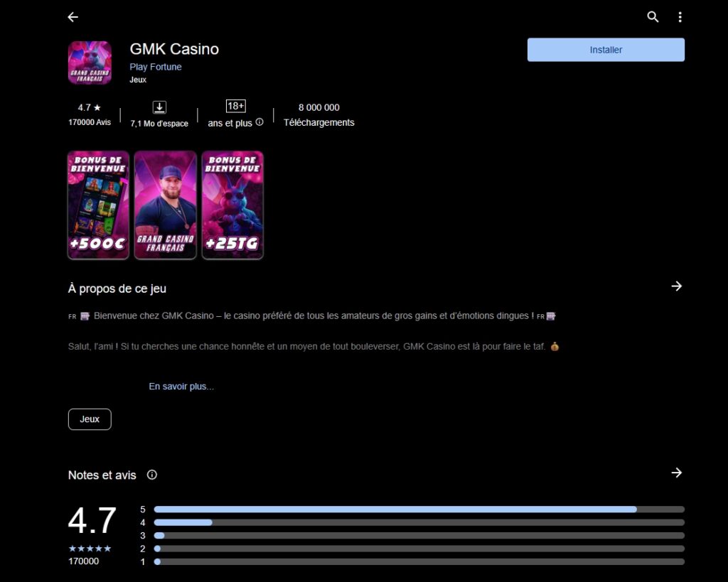The height and width of the screenshot is (582, 728).
Task: Open search with the magnifier icon
Action: pos(653,17)
